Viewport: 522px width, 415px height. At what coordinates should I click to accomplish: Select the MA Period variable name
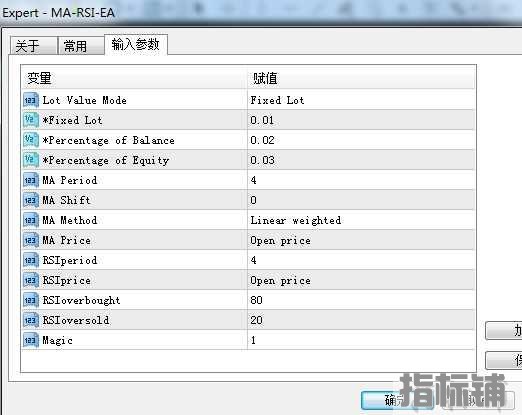70,180
